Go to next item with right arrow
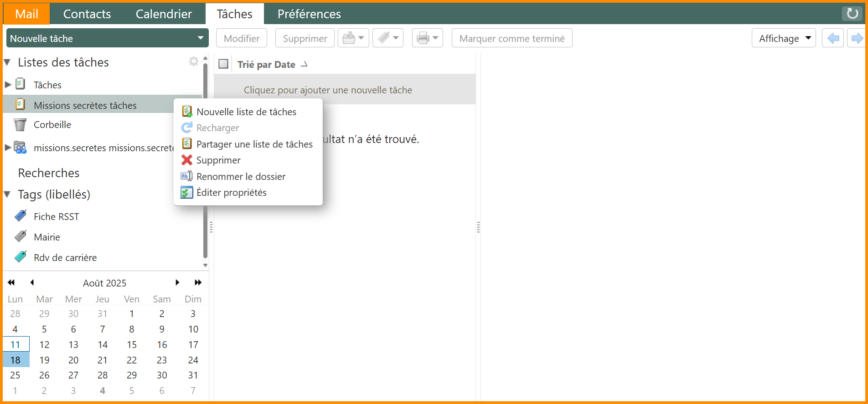Image resolution: width=868 pixels, height=404 pixels. (x=857, y=38)
